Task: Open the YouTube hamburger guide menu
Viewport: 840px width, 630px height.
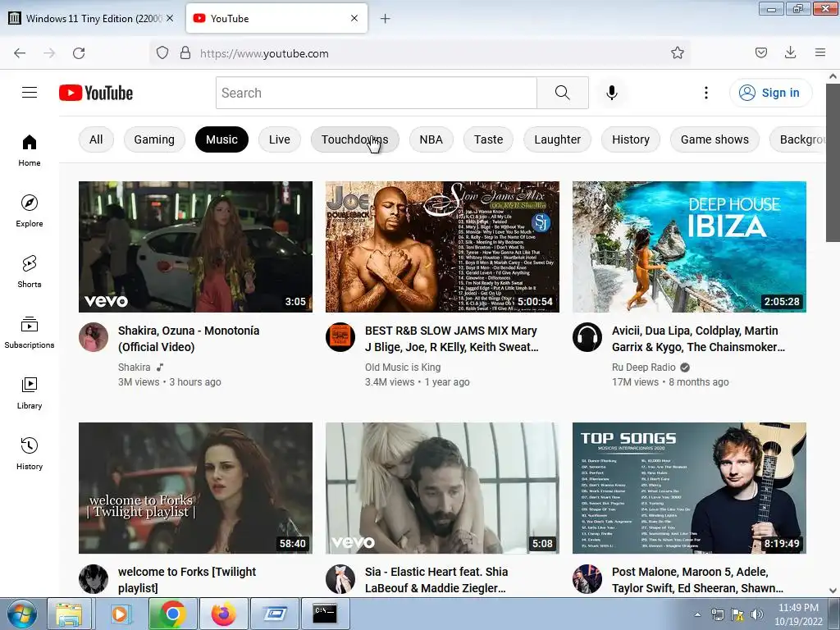Action: click(30, 93)
